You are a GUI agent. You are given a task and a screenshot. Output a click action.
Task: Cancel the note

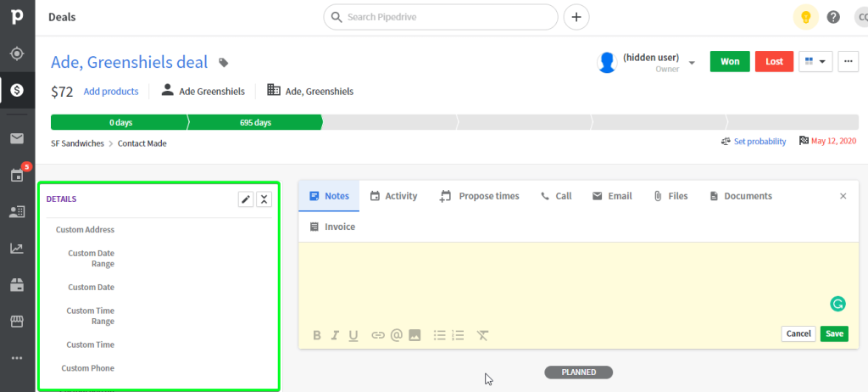[798, 333]
